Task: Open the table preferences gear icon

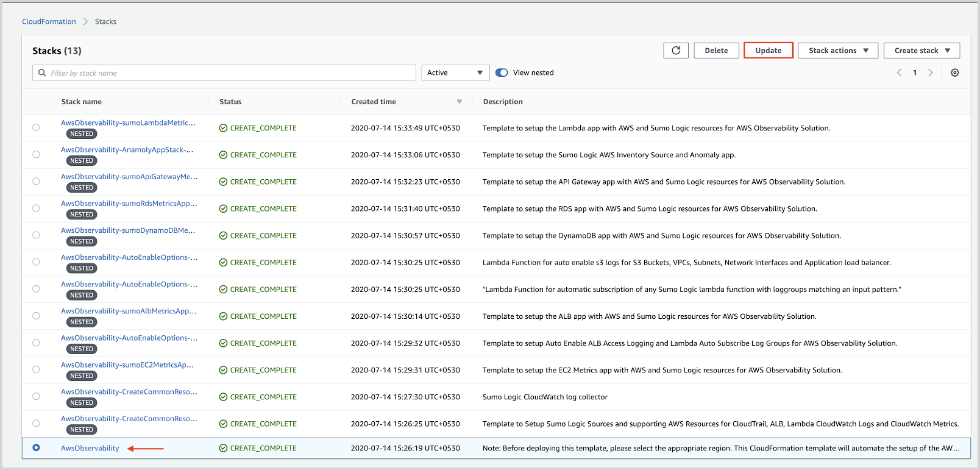Action: pyautogui.click(x=954, y=73)
